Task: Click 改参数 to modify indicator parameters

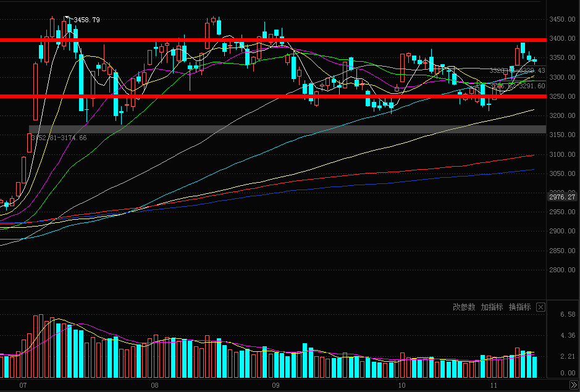Action: pyautogui.click(x=464, y=307)
